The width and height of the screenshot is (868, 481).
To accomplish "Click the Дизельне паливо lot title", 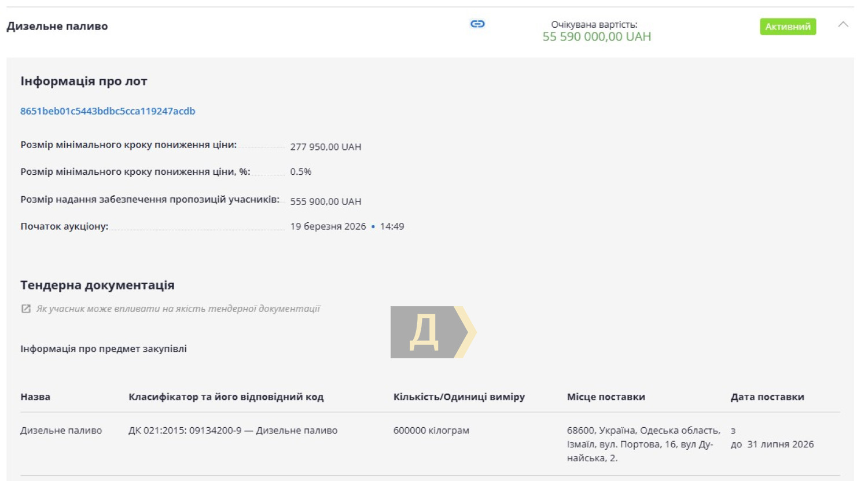I will pyautogui.click(x=57, y=27).
